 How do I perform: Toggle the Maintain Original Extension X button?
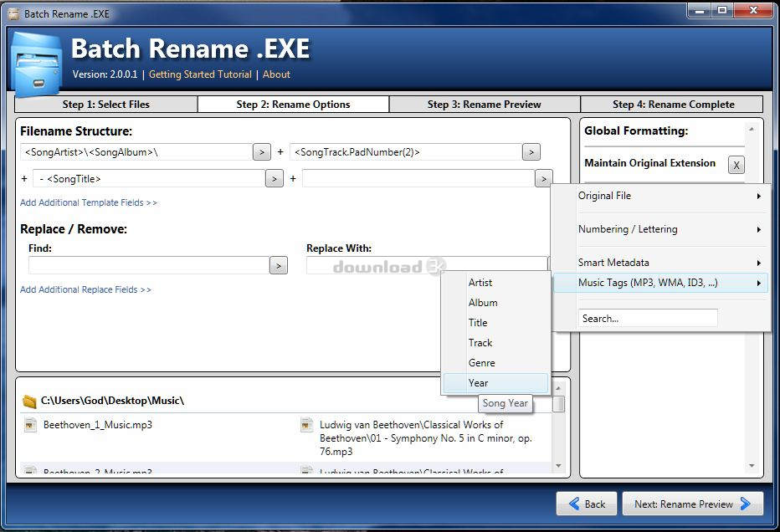point(736,165)
